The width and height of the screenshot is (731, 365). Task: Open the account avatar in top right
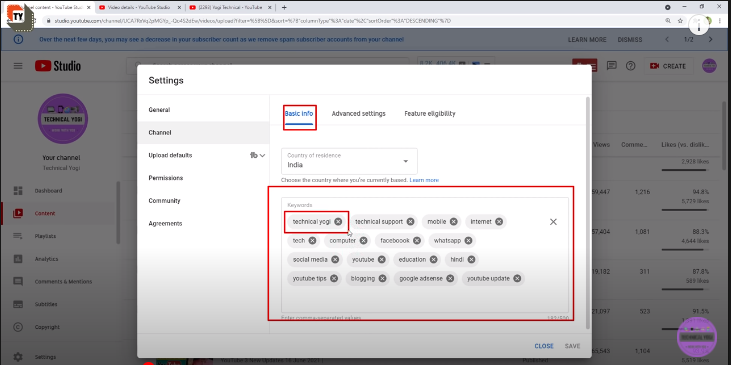coord(709,66)
